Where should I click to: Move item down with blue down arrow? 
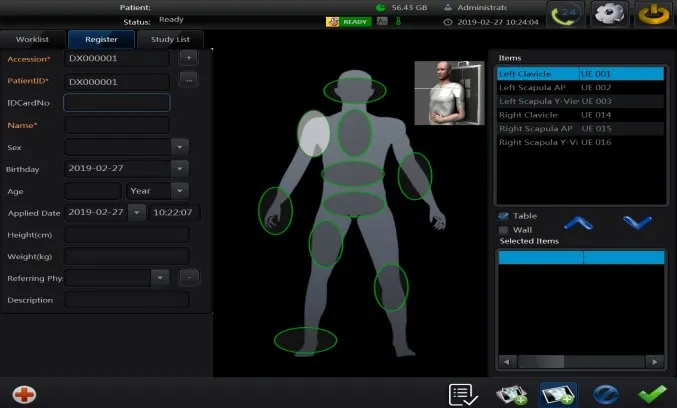(x=637, y=221)
